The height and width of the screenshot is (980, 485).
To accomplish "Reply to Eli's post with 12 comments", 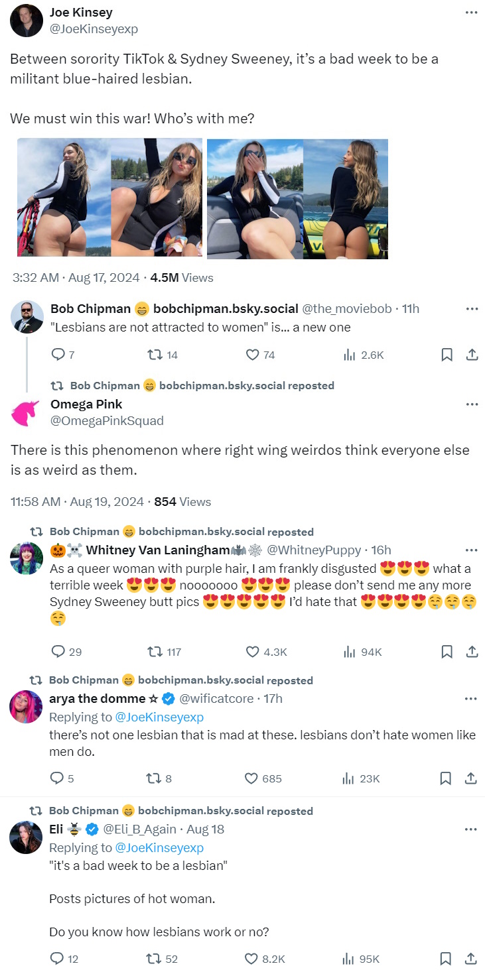I will click(58, 959).
